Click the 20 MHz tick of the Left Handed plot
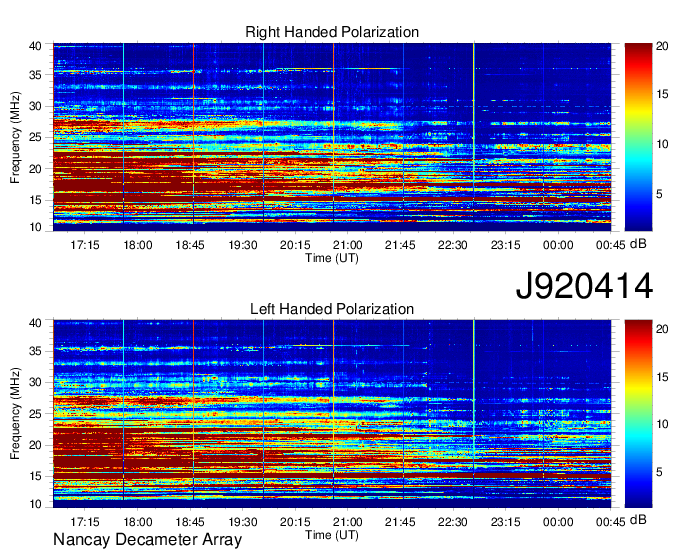The height and width of the screenshot is (552, 680). pos(35,445)
